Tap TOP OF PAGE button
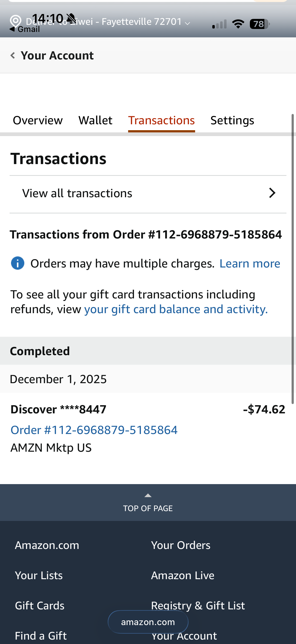The image size is (296, 644). click(x=148, y=508)
